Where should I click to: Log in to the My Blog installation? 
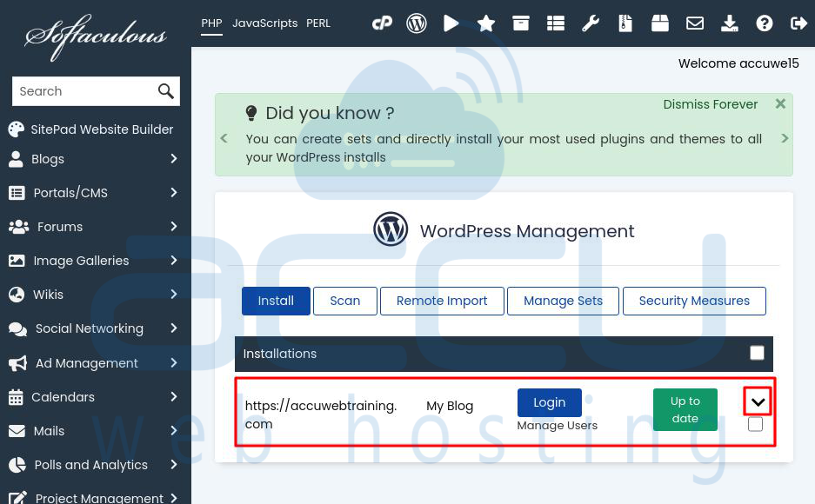pos(550,402)
